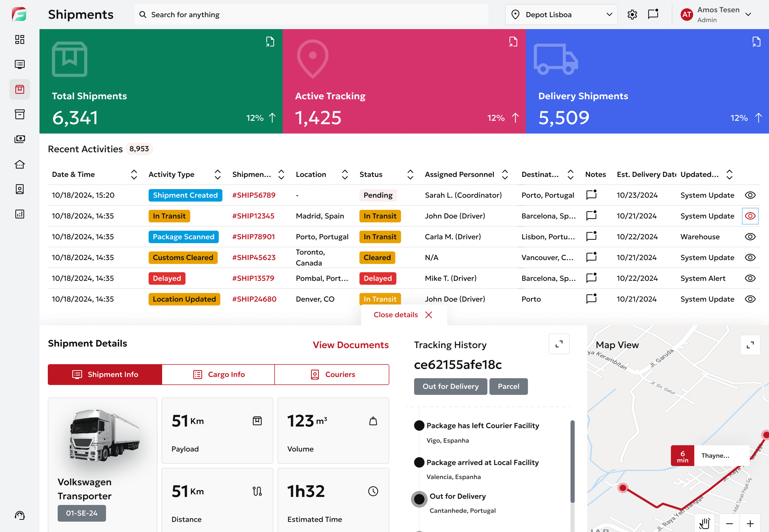Click the support headset icon in sidebar

20,515
